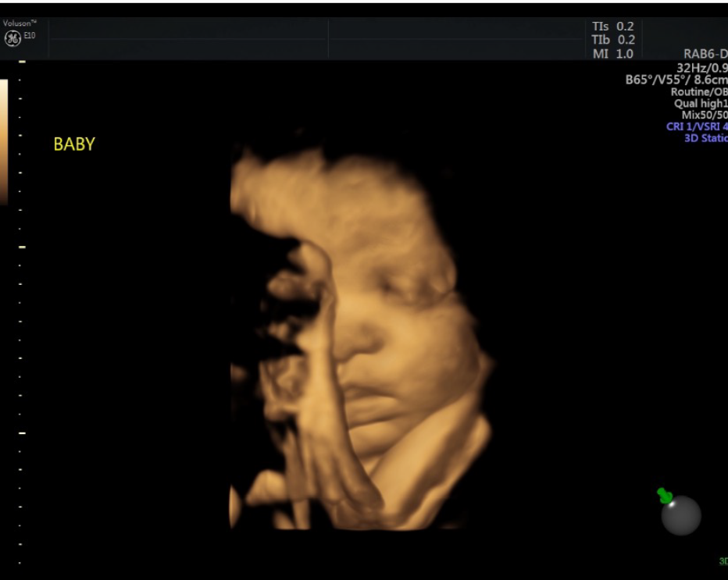The width and height of the screenshot is (728, 580).
Task: Click the TIb 0.2 readout
Action: pyautogui.click(x=613, y=40)
